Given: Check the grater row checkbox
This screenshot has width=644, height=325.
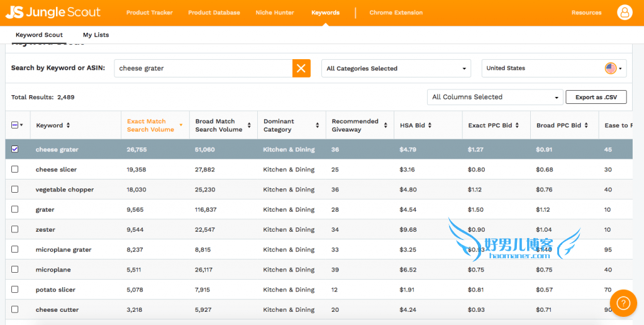Looking at the screenshot, I should [15, 209].
